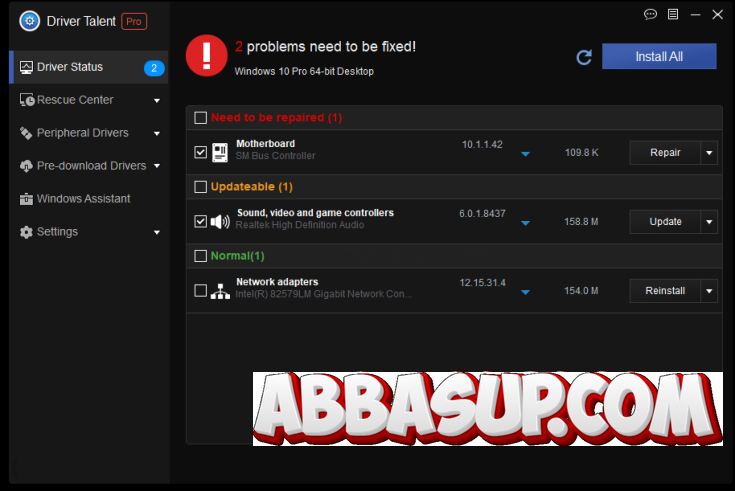The image size is (735, 491).
Task: Open Rescue Center in the sidebar
Action: pos(89,100)
